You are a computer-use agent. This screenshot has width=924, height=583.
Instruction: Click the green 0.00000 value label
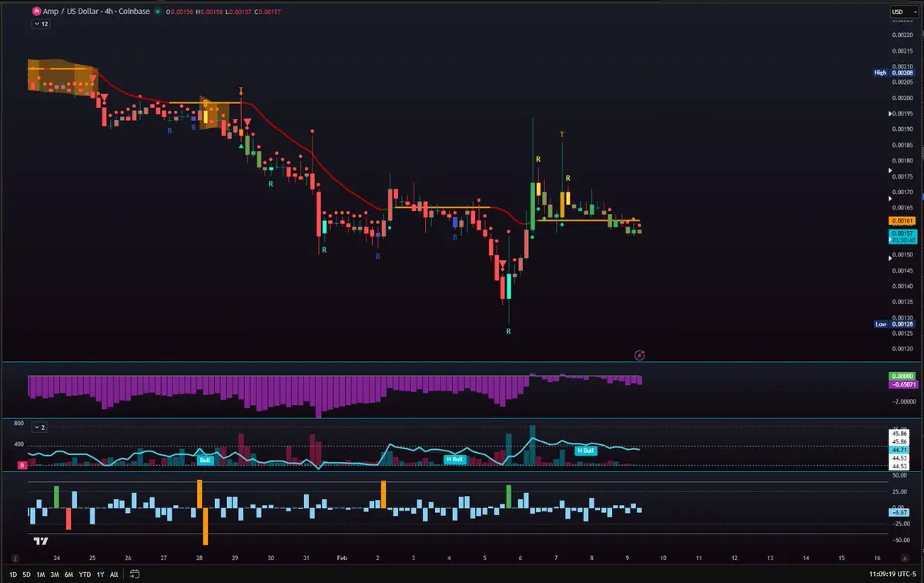click(x=901, y=375)
